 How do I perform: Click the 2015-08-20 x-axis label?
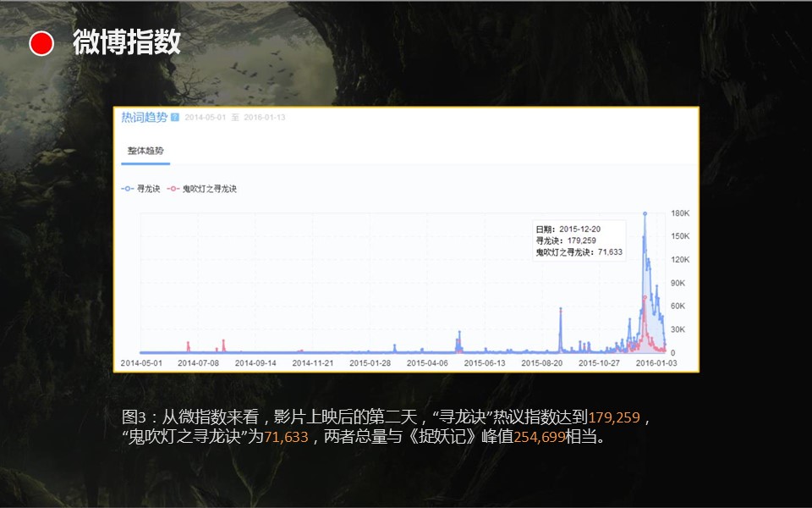[x=541, y=363]
